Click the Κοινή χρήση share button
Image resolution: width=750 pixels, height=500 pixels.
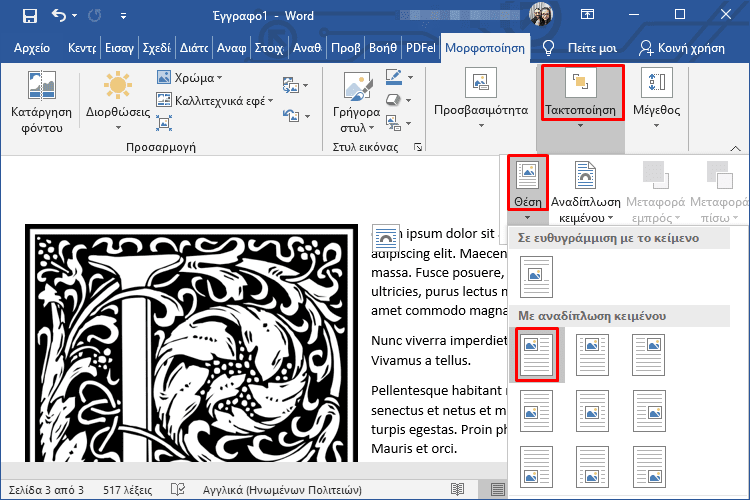pos(682,48)
